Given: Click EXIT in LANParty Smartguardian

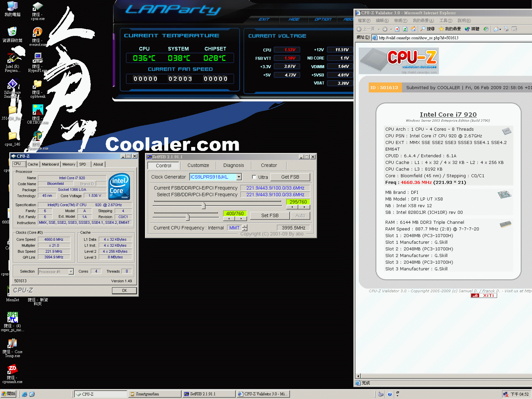Looking at the screenshot, I should point(264,19).
